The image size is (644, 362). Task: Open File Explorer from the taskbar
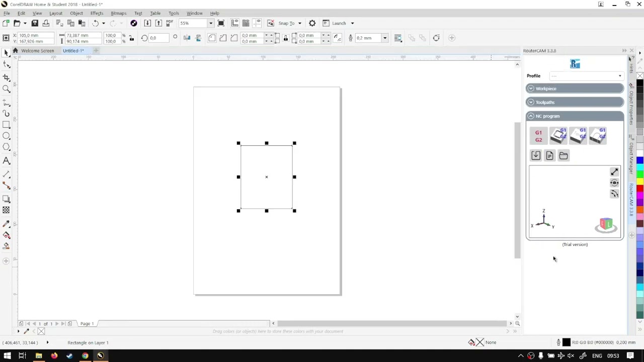point(38,356)
